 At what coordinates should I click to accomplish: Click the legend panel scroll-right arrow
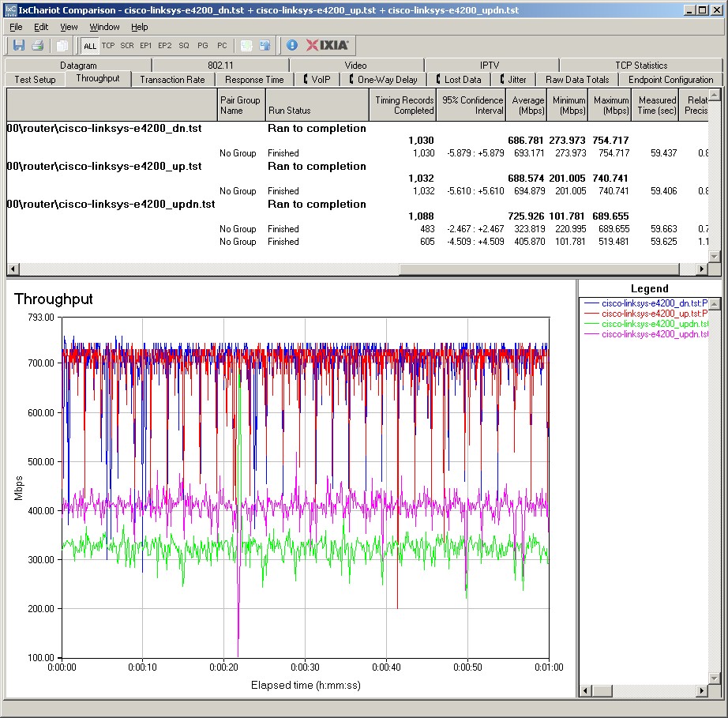coord(701,691)
